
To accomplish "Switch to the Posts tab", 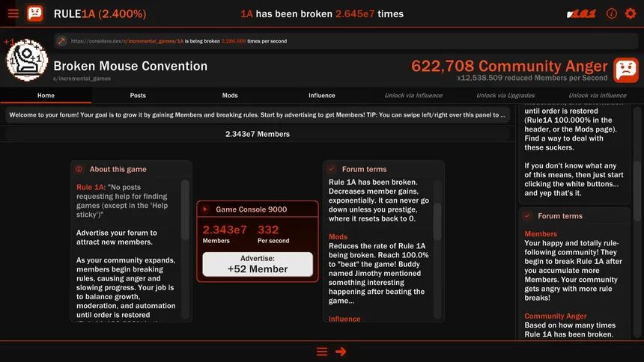I will (138, 95).
